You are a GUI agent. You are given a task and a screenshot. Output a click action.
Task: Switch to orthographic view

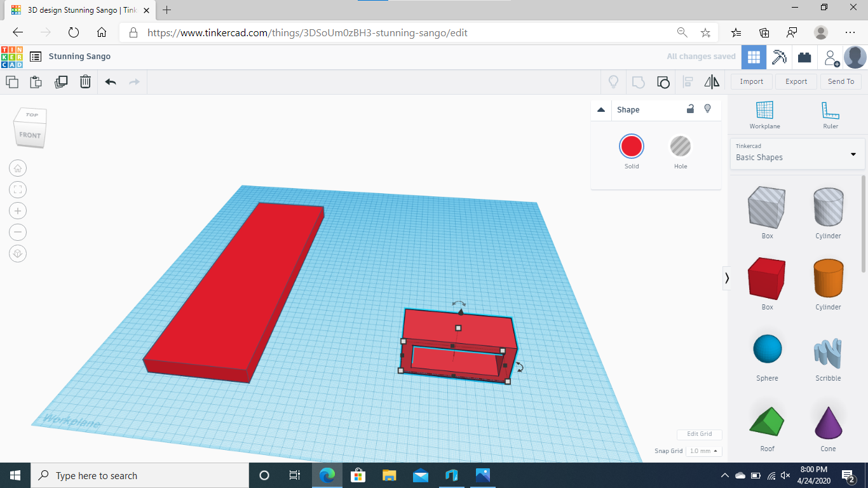coord(18,254)
